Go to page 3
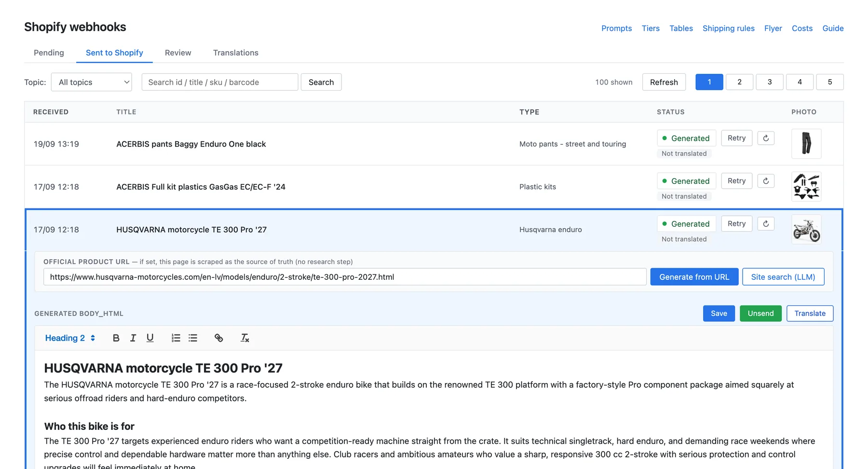This screenshot has height=469, width=868. [770, 82]
